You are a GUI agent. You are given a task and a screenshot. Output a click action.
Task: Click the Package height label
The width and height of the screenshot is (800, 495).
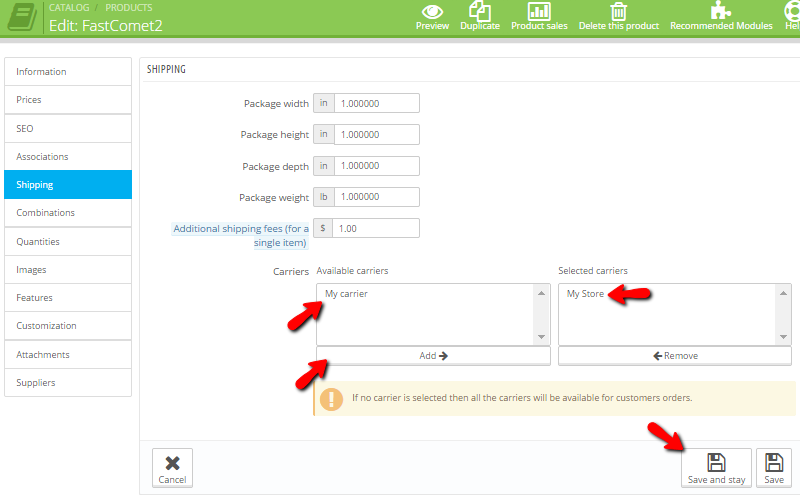click(x=274, y=135)
